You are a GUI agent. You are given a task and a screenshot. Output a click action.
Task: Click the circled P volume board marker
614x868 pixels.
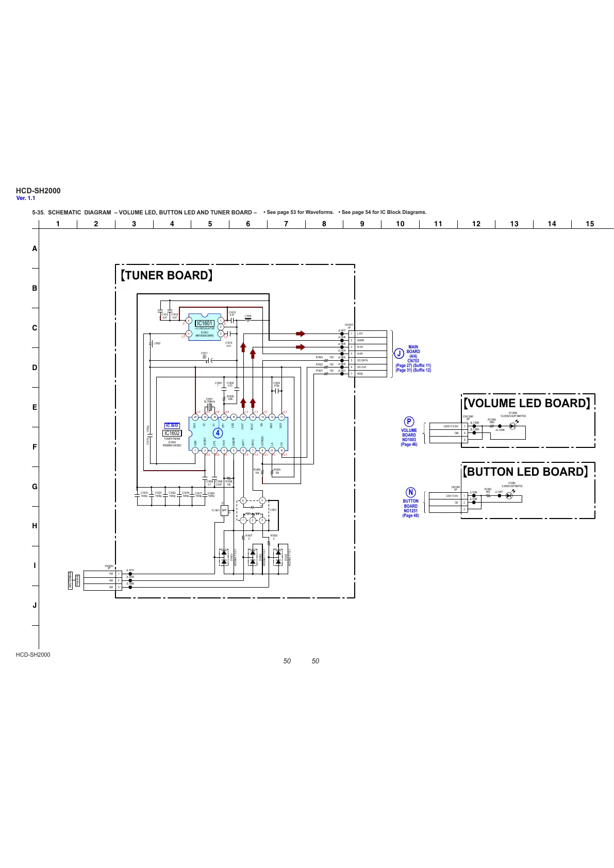(x=409, y=422)
